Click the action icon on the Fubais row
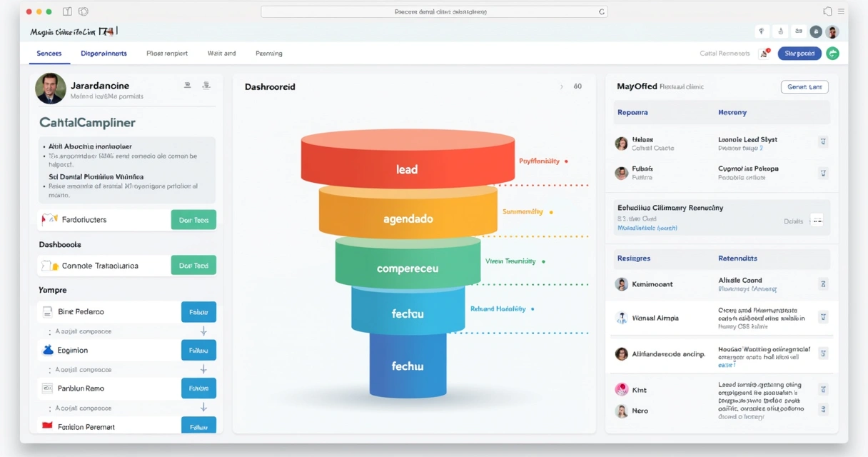 (x=823, y=173)
